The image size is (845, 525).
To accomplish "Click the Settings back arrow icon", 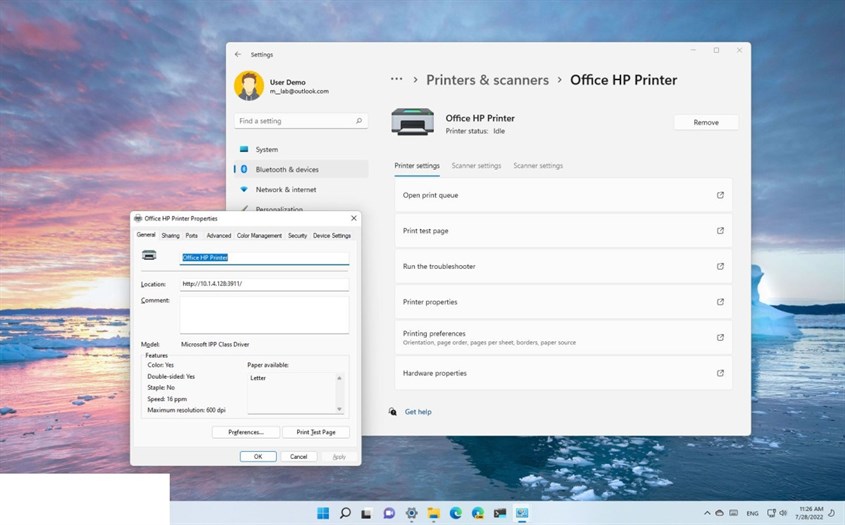I will [x=238, y=55].
